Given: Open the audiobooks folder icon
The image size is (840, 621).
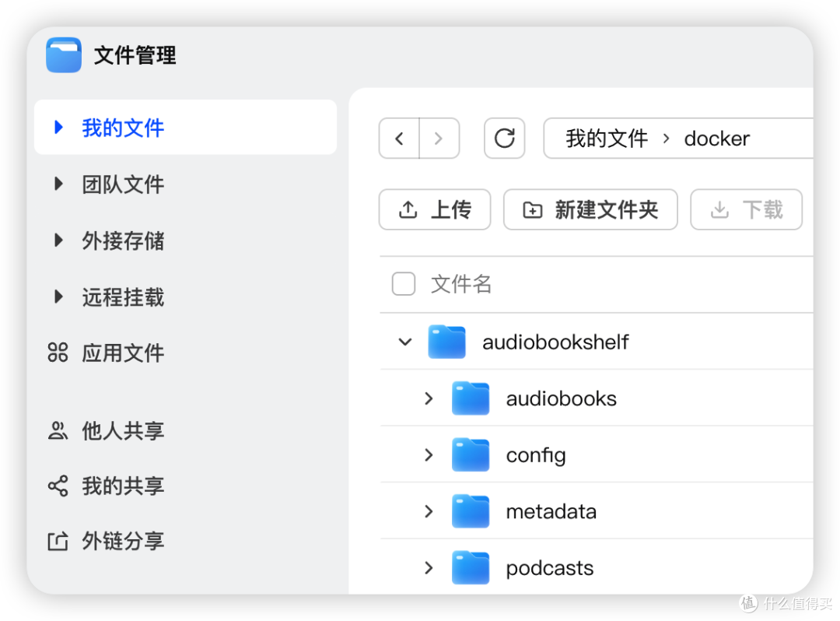Looking at the screenshot, I should 471,399.
